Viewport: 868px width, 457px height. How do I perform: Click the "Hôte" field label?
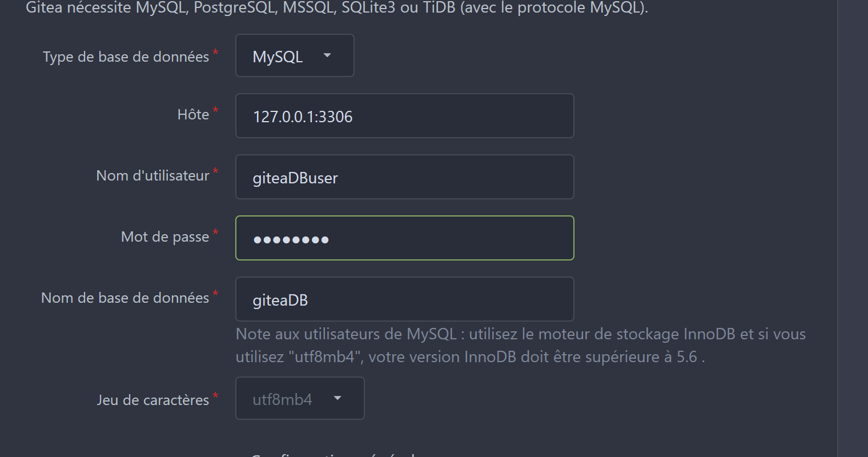(193, 115)
